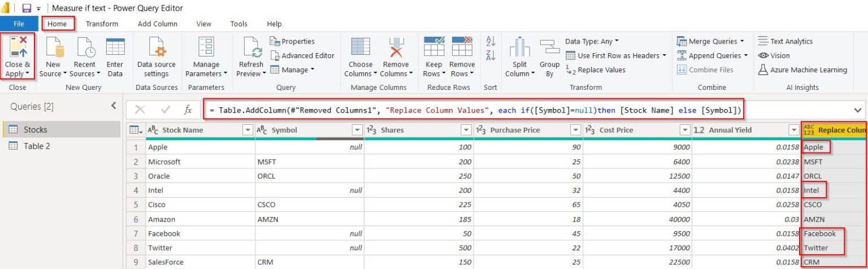This screenshot has height=269, width=868.
Task: Click the Microsoft cell
Action: point(200,162)
